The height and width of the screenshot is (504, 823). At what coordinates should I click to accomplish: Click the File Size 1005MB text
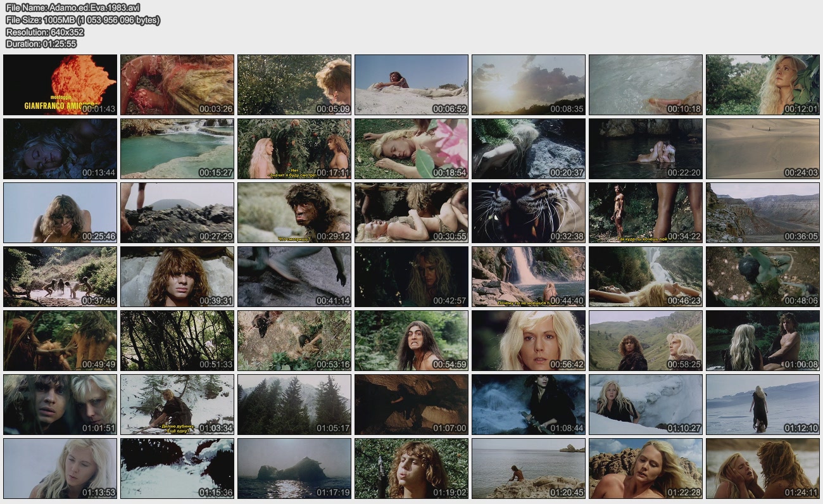coord(83,20)
